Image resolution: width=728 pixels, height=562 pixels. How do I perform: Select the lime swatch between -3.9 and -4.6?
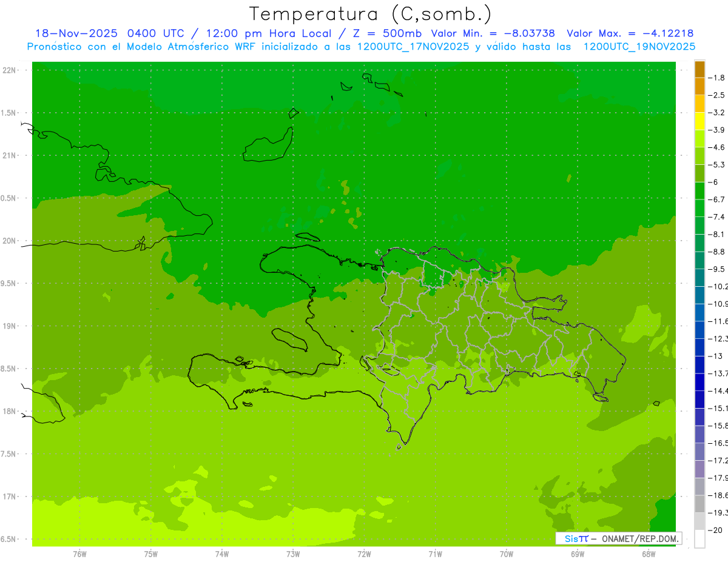(x=699, y=138)
